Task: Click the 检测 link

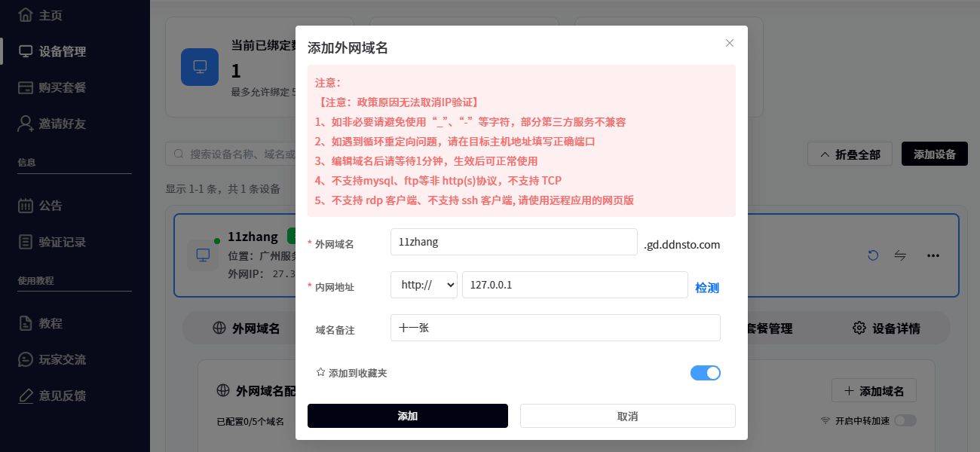Action: click(707, 288)
